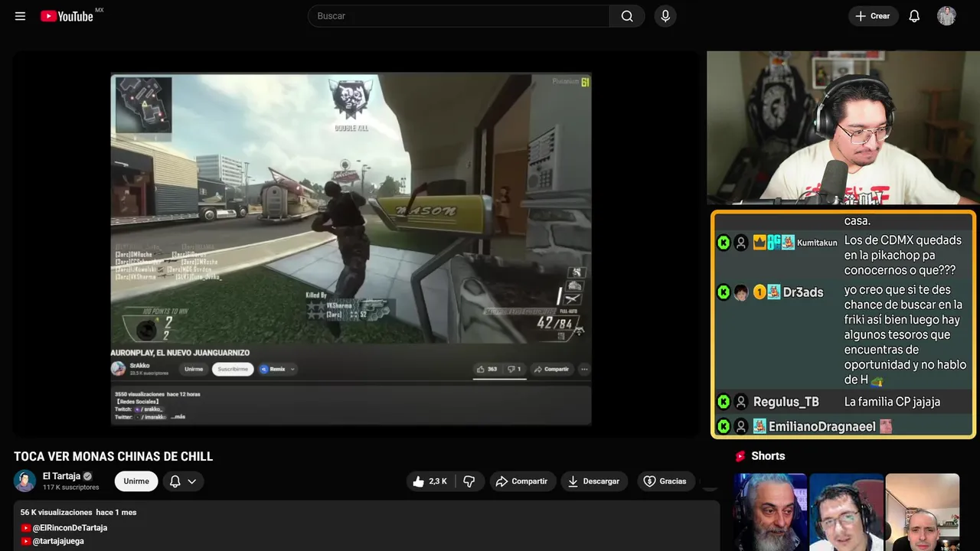
Task: Click the 56 K visualizaciones description text
Action: (x=57, y=512)
